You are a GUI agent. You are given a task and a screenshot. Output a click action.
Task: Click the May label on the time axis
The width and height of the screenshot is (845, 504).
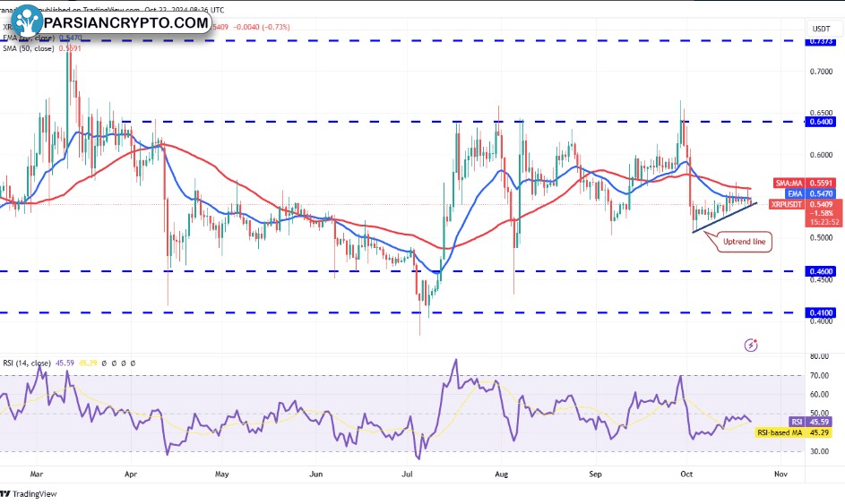click(x=221, y=474)
